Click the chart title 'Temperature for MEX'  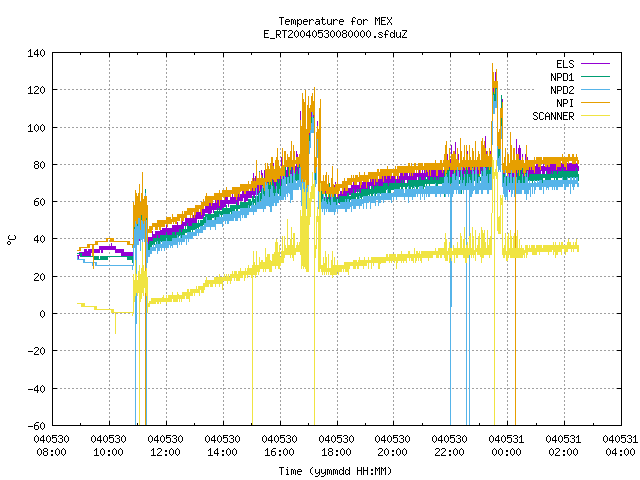[x=335, y=21]
